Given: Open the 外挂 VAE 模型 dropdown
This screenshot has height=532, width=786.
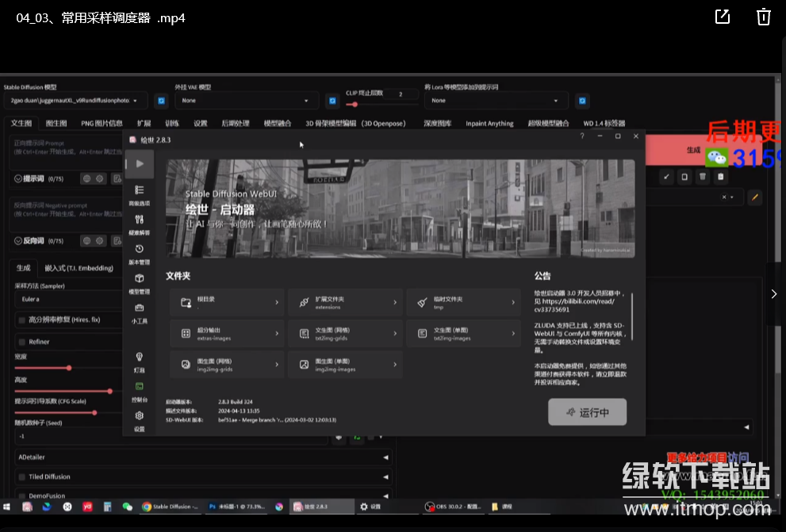Looking at the screenshot, I should point(246,101).
